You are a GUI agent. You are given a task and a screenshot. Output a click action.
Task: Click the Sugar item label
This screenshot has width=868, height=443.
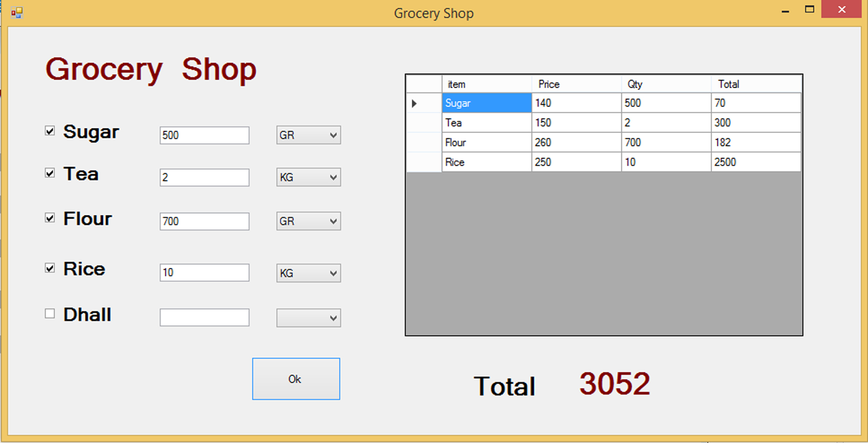coord(91,132)
